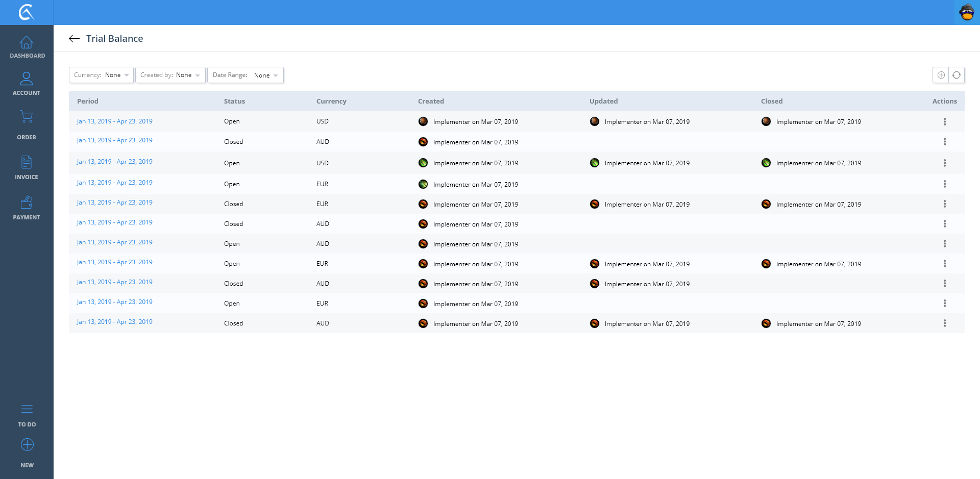Click the refresh icon above table

(957, 75)
